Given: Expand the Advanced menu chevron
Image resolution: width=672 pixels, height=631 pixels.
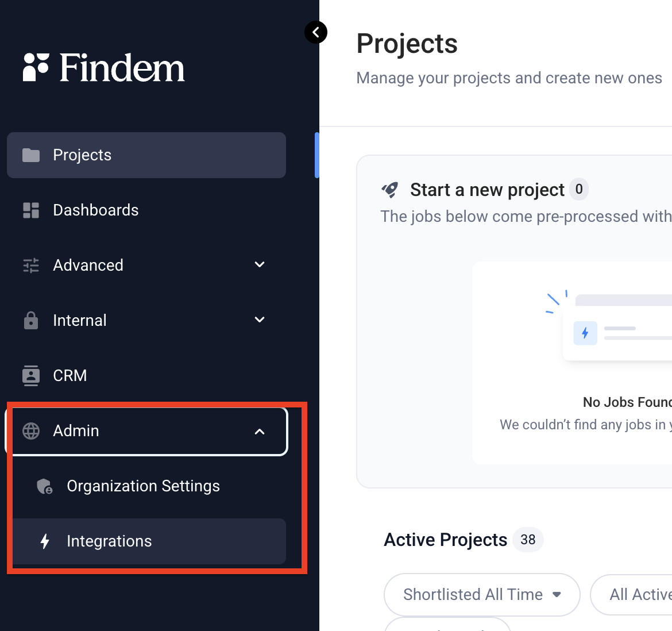Looking at the screenshot, I should [259, 264].
